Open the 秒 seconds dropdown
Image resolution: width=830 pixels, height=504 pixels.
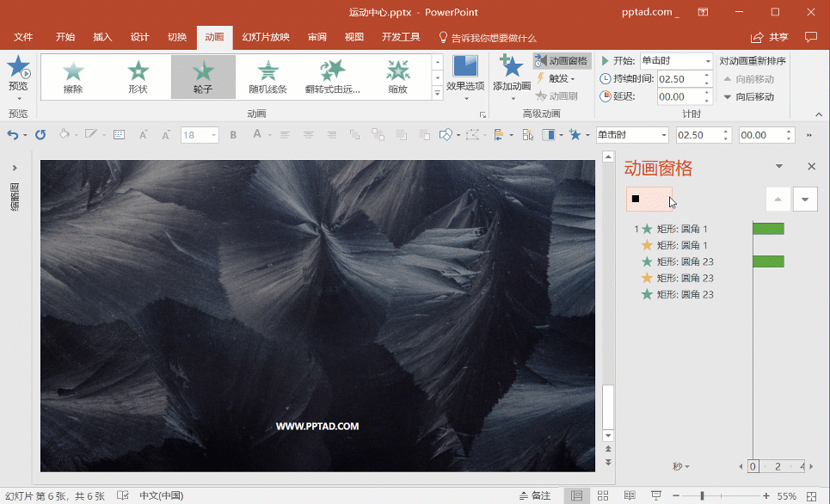pos(681,466)
